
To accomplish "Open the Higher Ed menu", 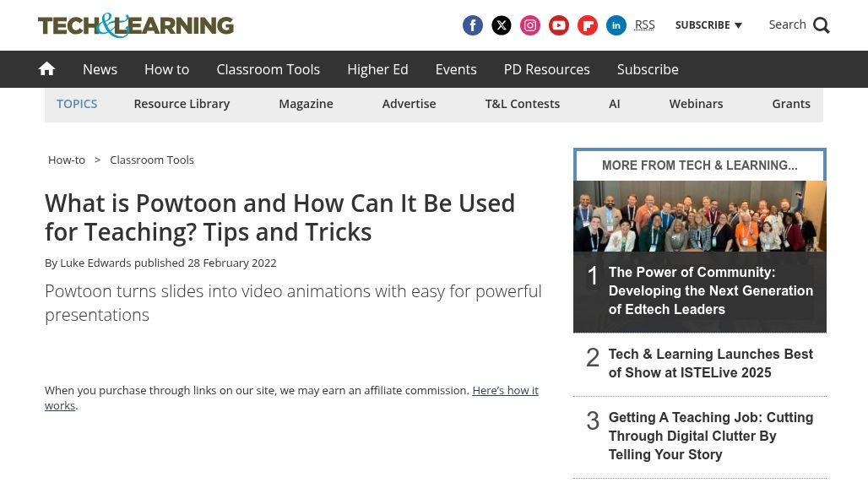I will tap(377, 69).
